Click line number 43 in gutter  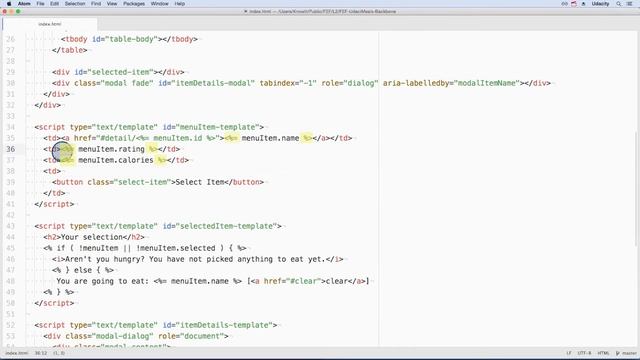tap(11, 226)
